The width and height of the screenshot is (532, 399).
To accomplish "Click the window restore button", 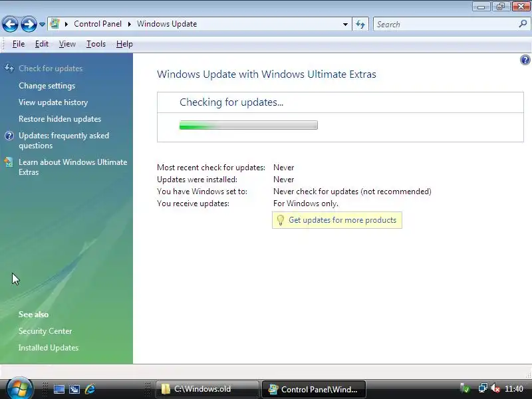I will click(501, 7).
